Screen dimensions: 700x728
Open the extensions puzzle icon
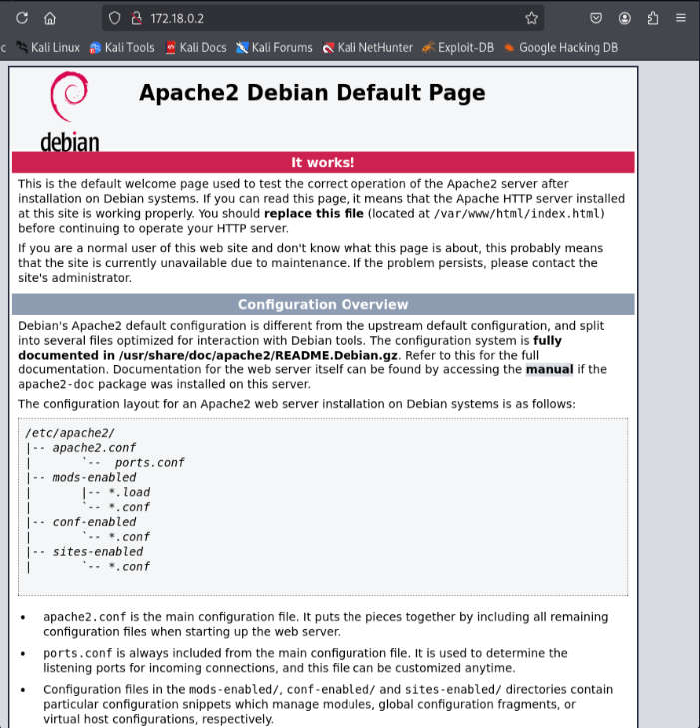pos(653,18)
